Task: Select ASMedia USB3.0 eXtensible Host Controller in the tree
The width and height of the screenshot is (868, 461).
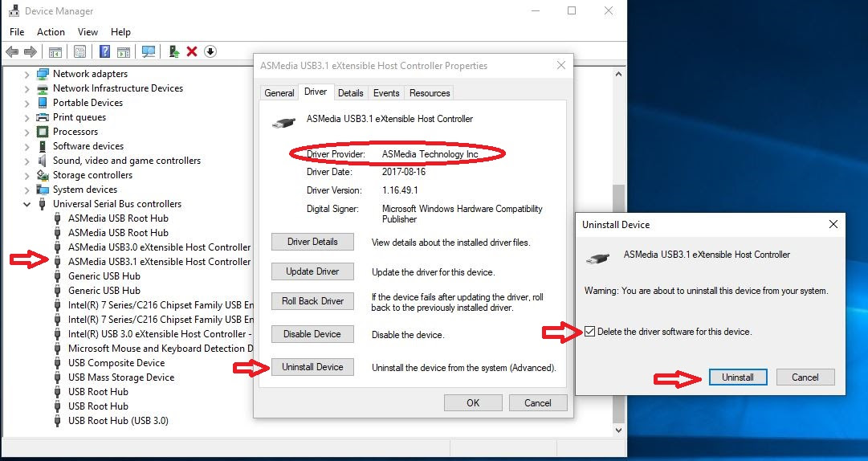Action: (x=160, y=247)
